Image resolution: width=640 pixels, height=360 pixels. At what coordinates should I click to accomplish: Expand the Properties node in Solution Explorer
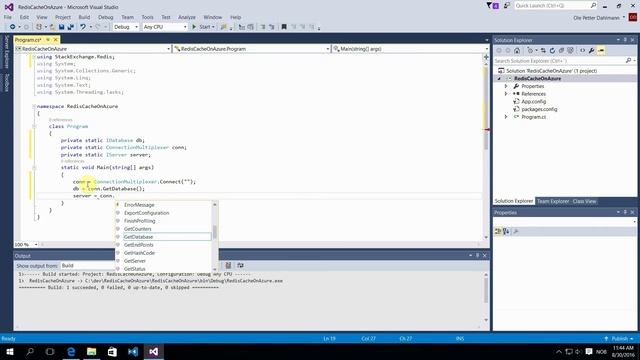(x=506, y=86)
